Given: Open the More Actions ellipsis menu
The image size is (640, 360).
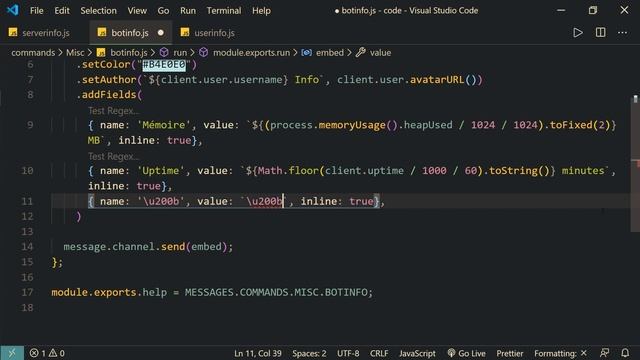Looking at the screenshot, I should 622,33.
